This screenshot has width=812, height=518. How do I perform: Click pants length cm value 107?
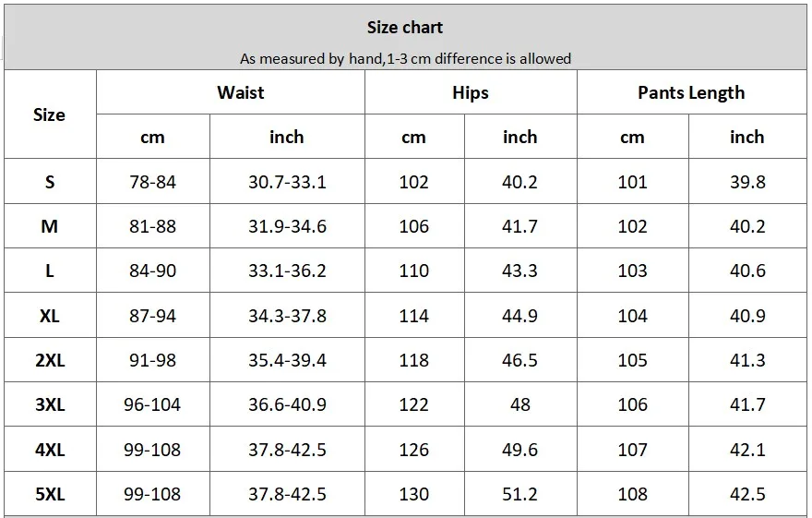tap(632, 450)
